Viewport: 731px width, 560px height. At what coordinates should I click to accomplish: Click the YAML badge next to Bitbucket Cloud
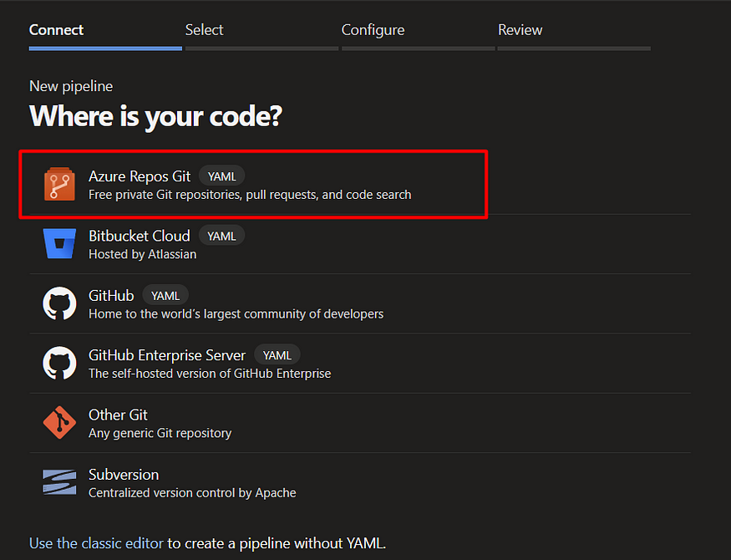pyautogui.click(x=222, y=237)
